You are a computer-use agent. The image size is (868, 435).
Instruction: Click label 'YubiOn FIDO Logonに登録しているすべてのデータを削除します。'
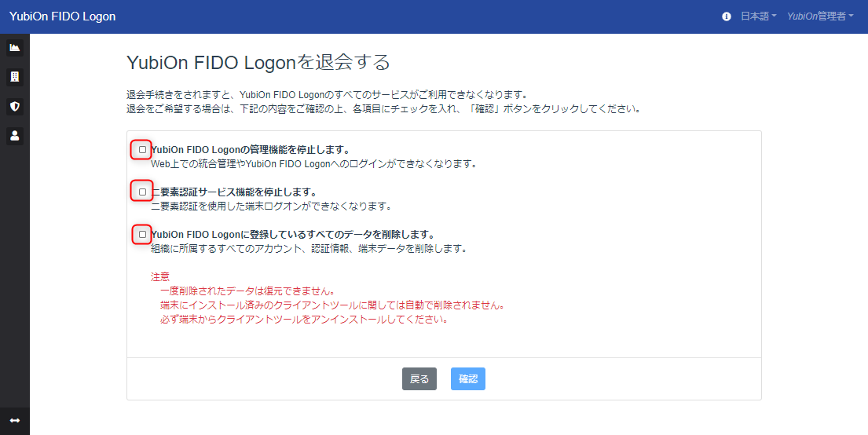tap(293, 235)
